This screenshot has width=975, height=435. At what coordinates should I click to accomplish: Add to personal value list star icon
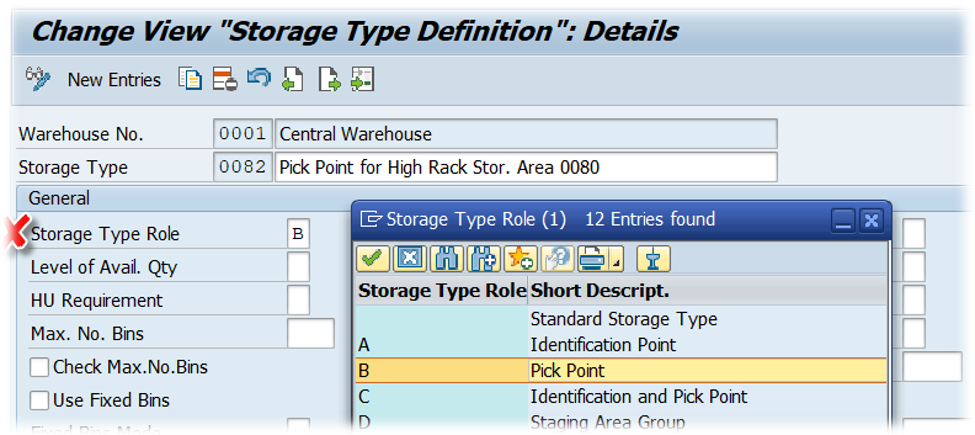[520, 260]
